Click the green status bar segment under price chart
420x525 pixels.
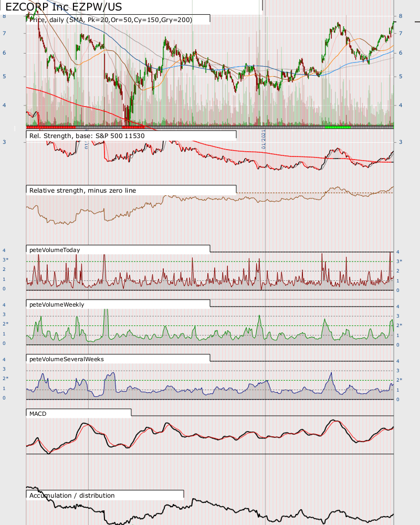click(x=338, y=127)
